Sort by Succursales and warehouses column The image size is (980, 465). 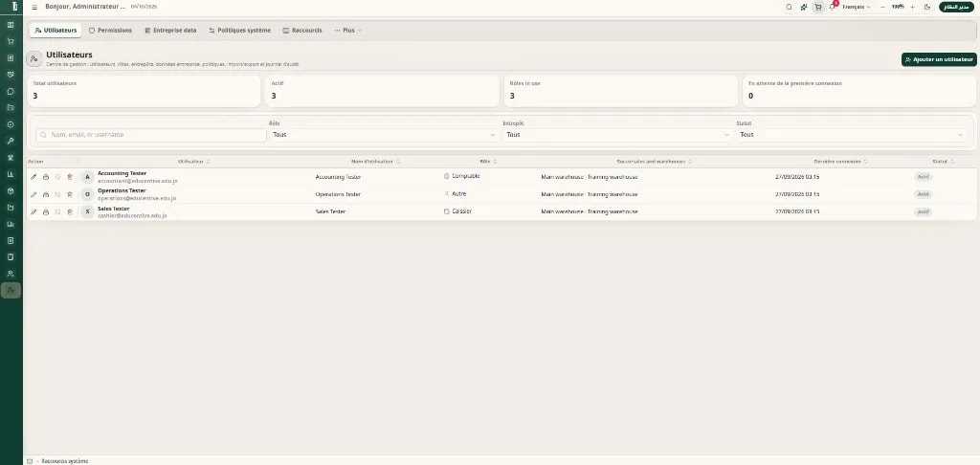pos(654,162)
